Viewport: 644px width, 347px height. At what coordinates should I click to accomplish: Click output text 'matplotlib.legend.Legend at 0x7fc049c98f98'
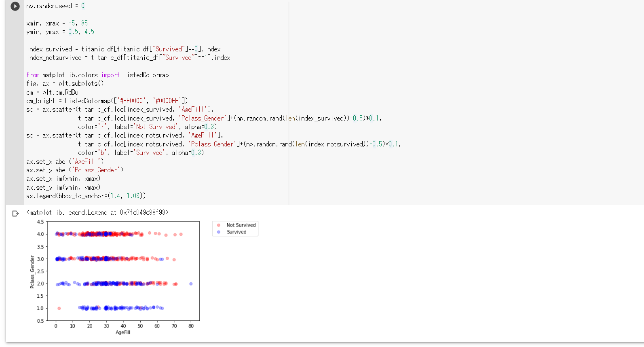[97, 212]
